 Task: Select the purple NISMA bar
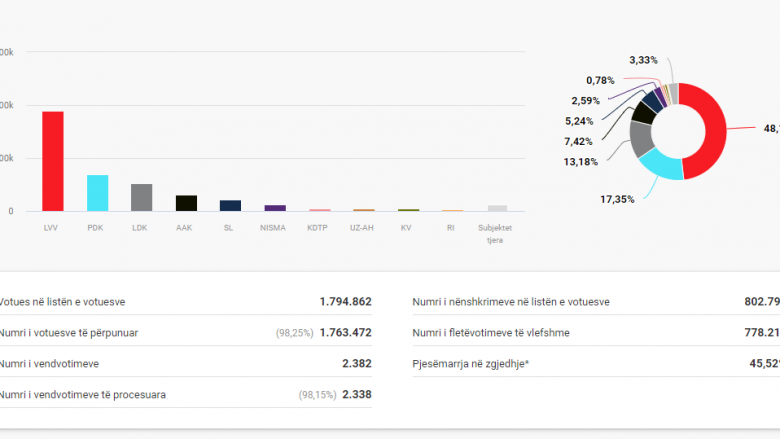click(x=274, y=208)
